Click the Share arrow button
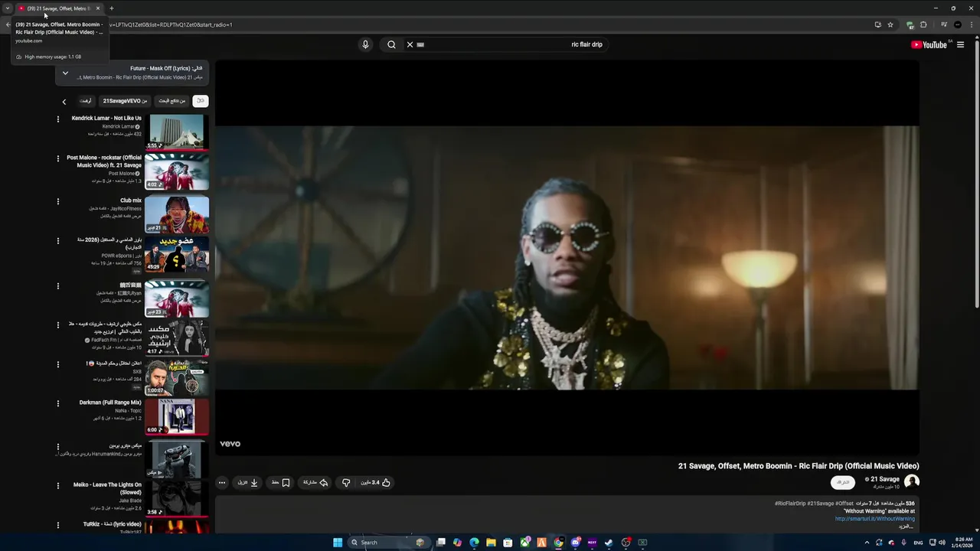The image size is (980, 551). coord(315,483)
